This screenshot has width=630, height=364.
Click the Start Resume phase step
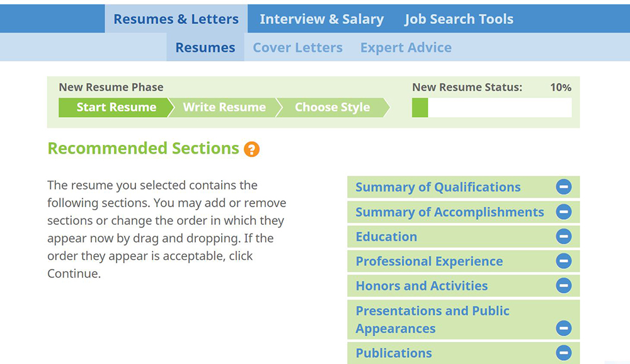coord(116,108)
